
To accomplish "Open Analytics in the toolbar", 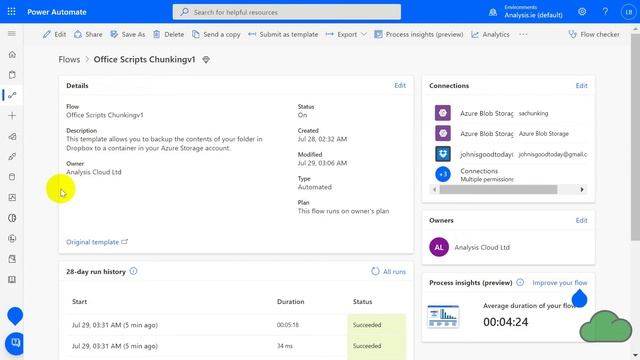I will click(490, 34).
